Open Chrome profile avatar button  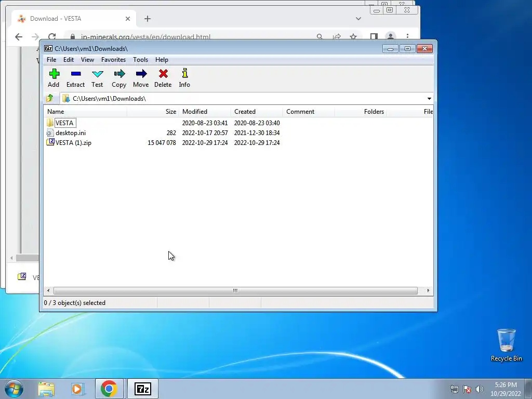tap(391, 36)
